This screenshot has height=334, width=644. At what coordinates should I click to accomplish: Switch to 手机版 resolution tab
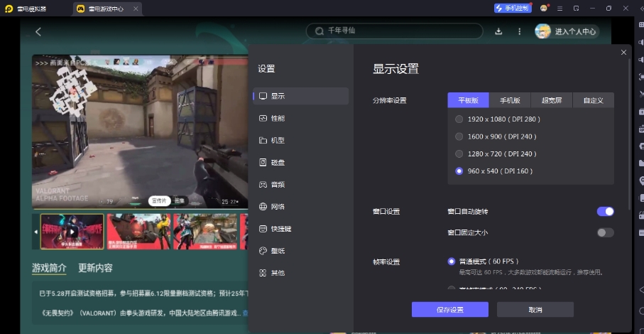510,100
